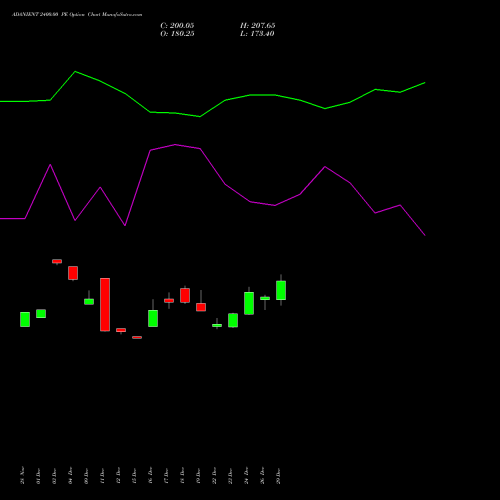500x500 pixels.
Task: Click the 19 Dec date axis label
Action: pyautogui.click(x=198, y=476)
